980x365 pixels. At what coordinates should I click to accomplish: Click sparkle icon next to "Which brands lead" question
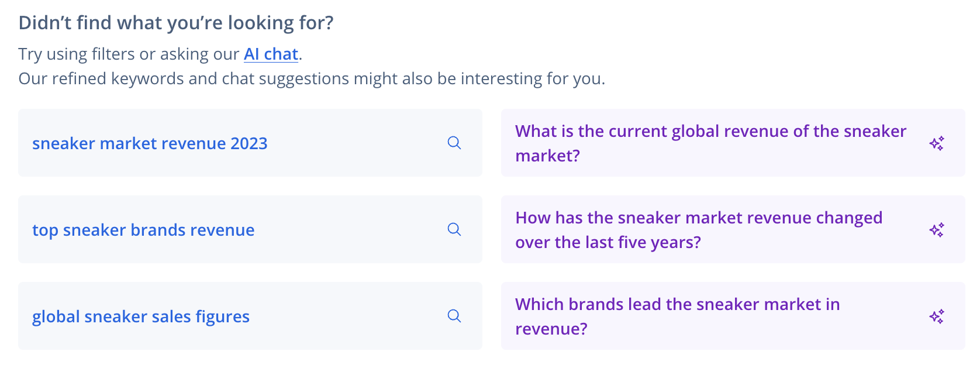[x=937, y=316]
